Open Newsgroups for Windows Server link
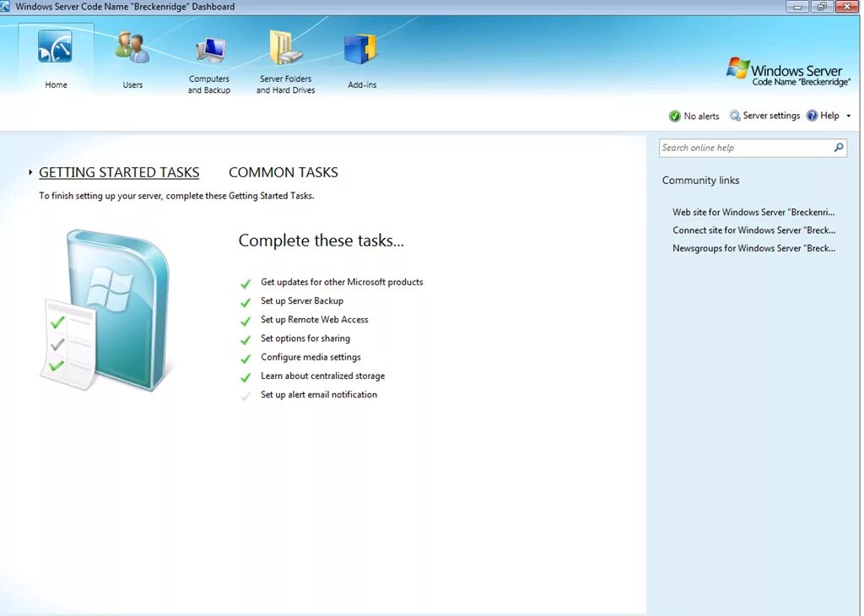 pos(753,247)
